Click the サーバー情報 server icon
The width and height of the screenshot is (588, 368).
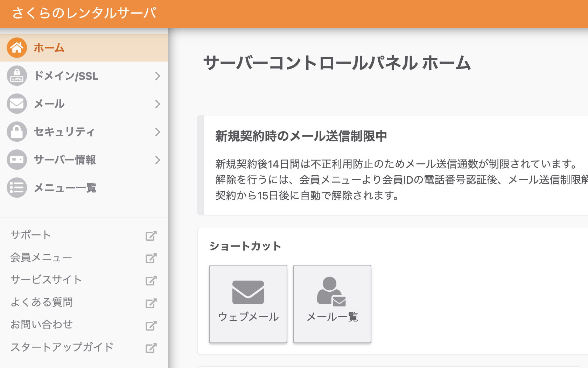(x=17, y=160)
